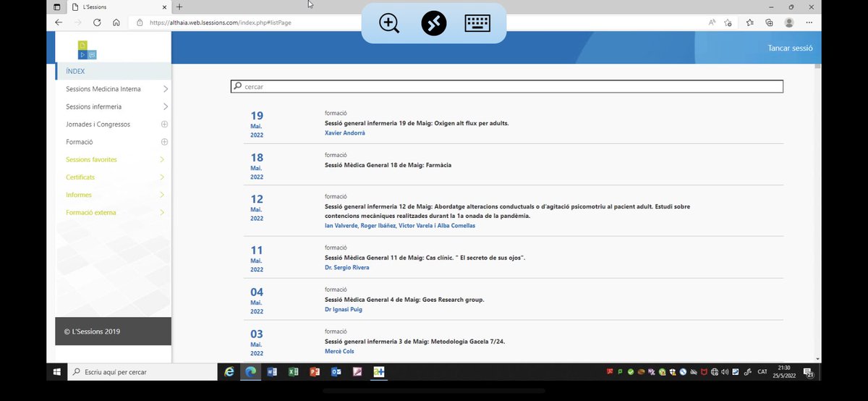Close the L'Sessions browser tab
This screenshot has width=868, height=401.
(164, 7)
